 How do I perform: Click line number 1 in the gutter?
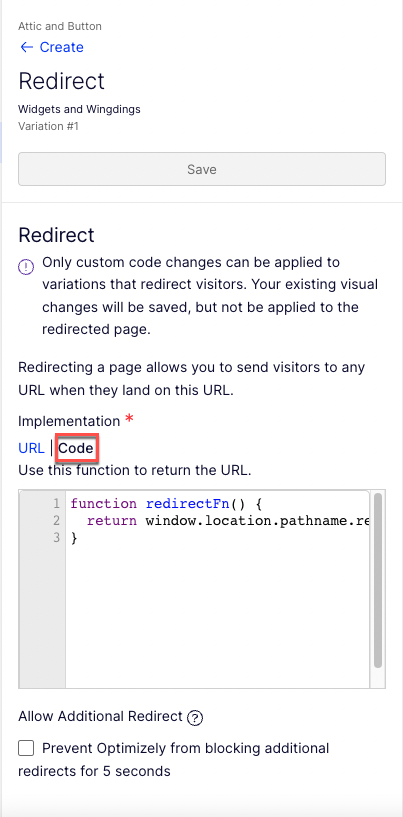pos(56,504)
